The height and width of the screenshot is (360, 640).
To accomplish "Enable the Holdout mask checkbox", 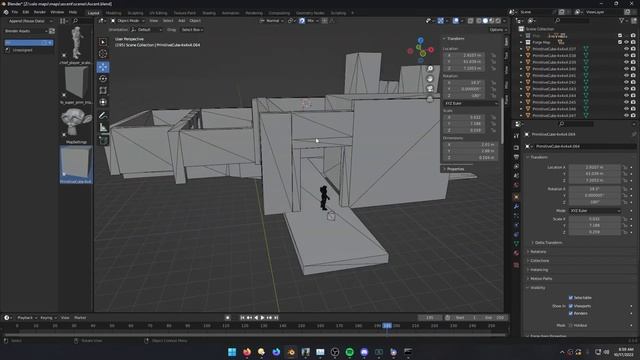I will click(x=571, y=325).
